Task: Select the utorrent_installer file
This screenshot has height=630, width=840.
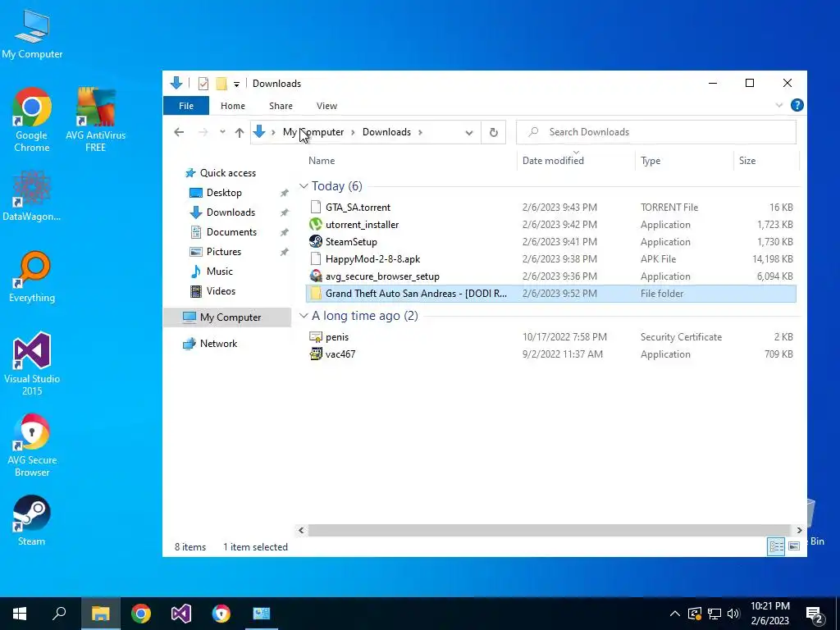Action: [550, 225]
